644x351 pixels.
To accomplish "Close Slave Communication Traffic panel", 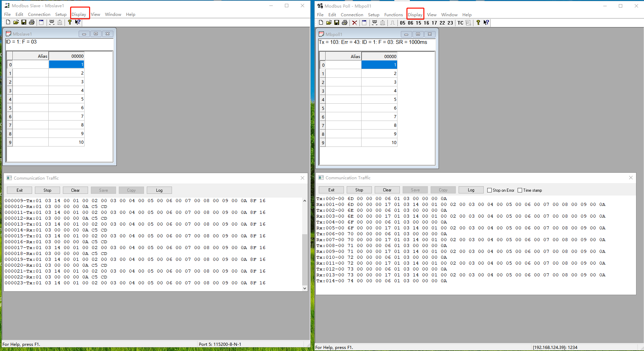I will 302,178.
